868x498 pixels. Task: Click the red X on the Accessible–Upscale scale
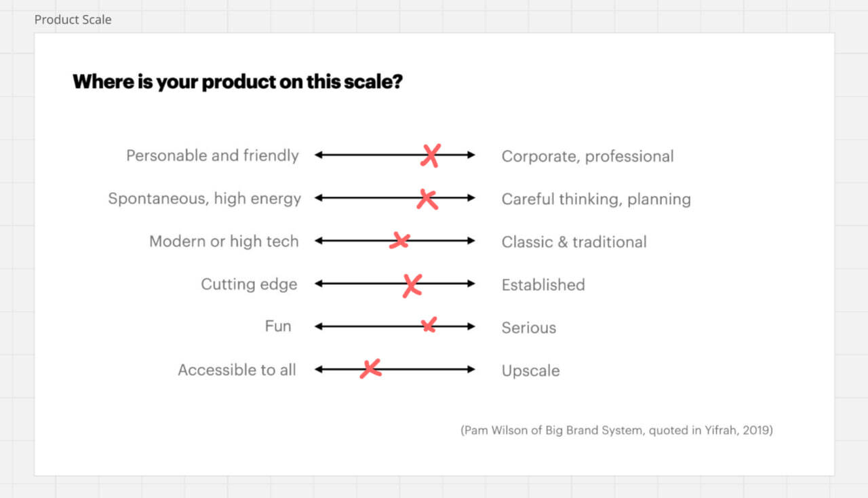(370, 369)
